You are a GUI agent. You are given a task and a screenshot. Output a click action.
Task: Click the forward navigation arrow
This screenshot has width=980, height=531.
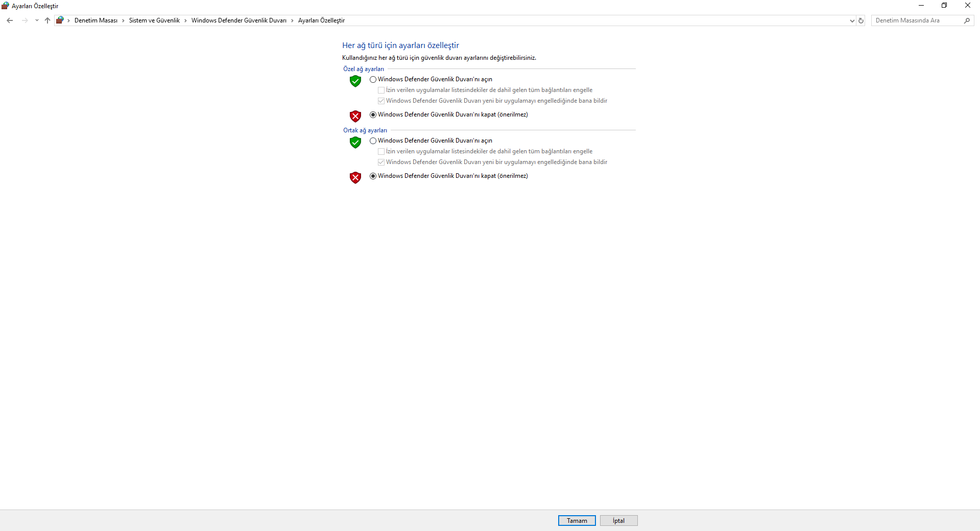[25, 20]
